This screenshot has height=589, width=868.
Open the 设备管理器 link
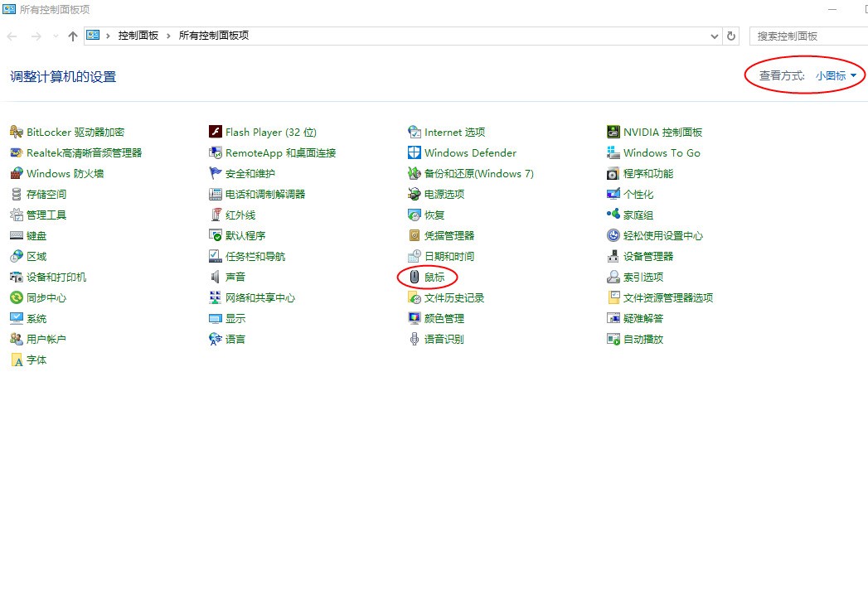pos(648,257)
